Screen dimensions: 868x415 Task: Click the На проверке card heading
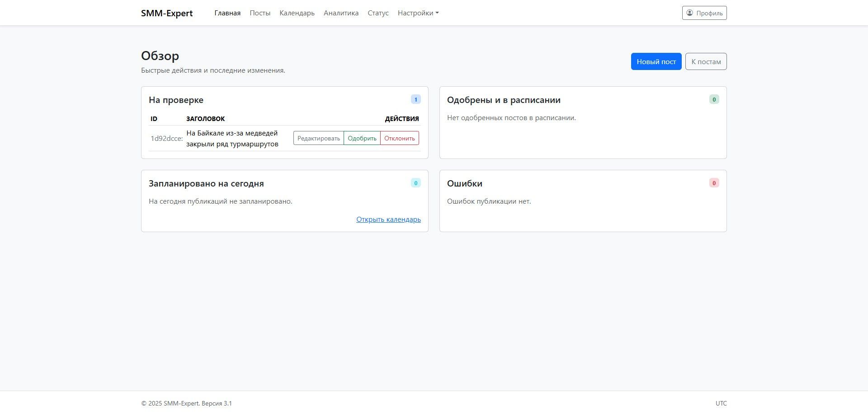(176, 100)
